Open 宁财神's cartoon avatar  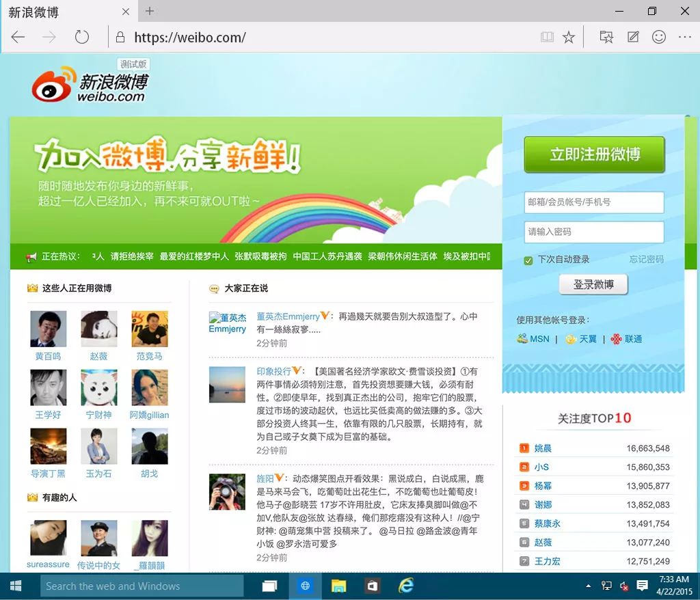point(98,387)
